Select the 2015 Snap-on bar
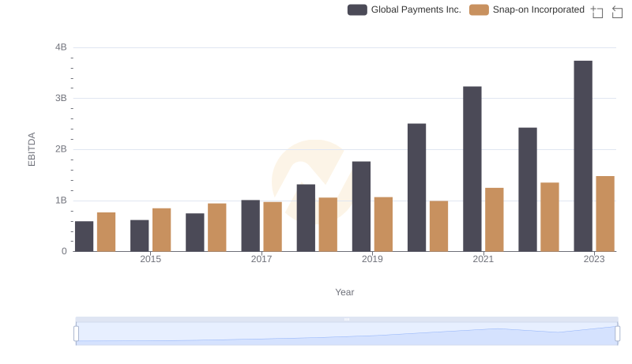 click(x=162, y=230)
